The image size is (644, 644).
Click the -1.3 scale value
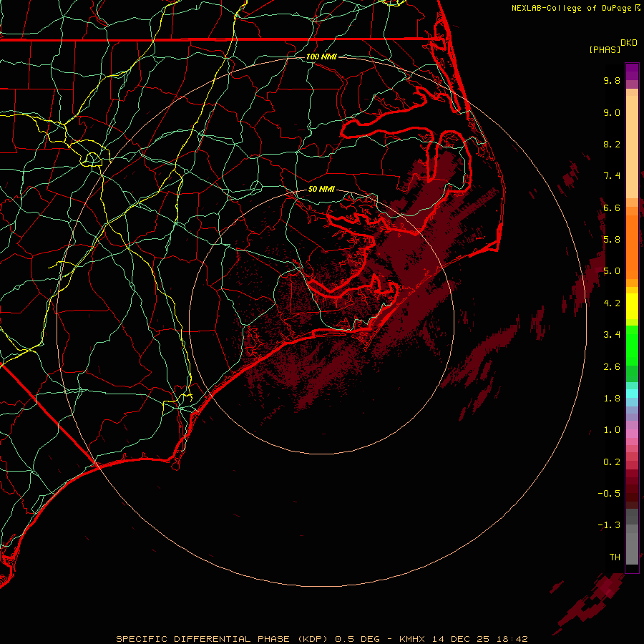pyautogui.click(x=609, y=525)
